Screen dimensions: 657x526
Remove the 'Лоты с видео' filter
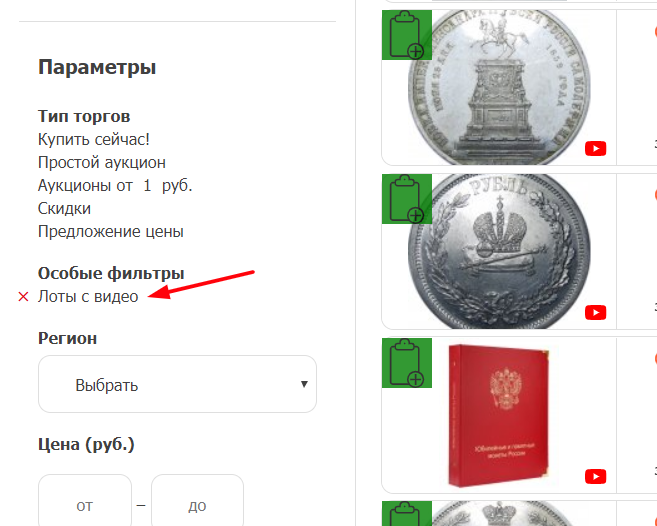coord(23,297)
